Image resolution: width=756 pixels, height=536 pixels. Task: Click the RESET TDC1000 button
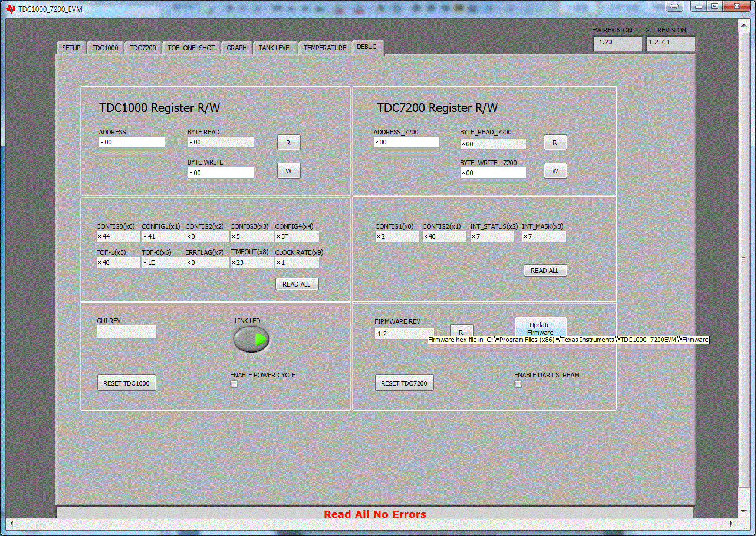click(x=127, y=383)
